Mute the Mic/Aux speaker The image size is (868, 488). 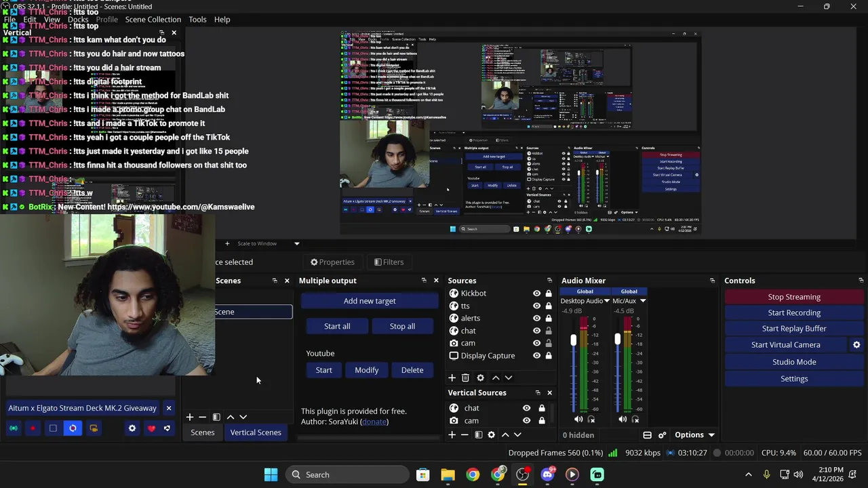pos(623,420)
